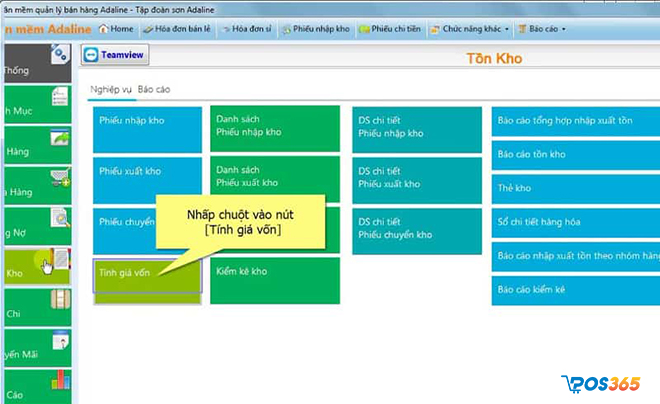Open DS chi tiết Phiếu chuyển kho
The width and height of the screenshot is (660, 404).
pyautogui.click(x=415, y=230)
